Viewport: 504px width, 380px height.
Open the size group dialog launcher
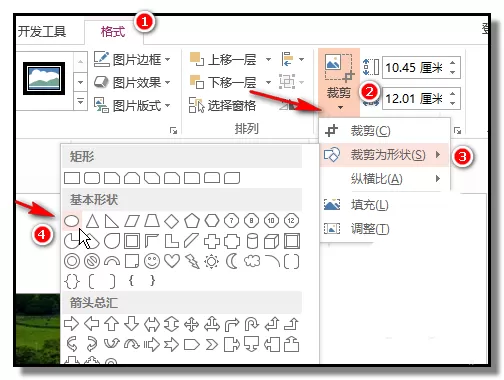(x=457, y=130)
